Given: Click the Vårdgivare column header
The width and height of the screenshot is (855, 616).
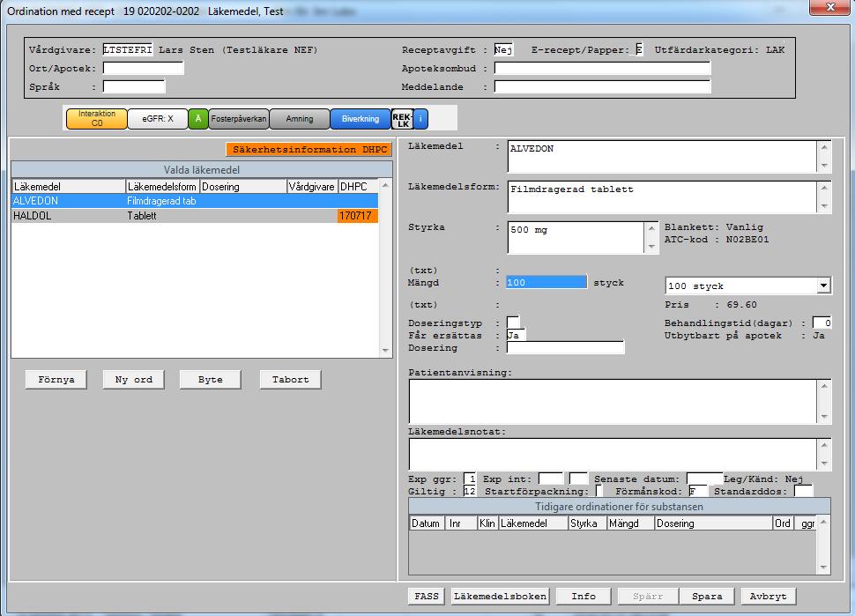Looking at the screenshot, I should pyautogui.click(x=312, y=187).
